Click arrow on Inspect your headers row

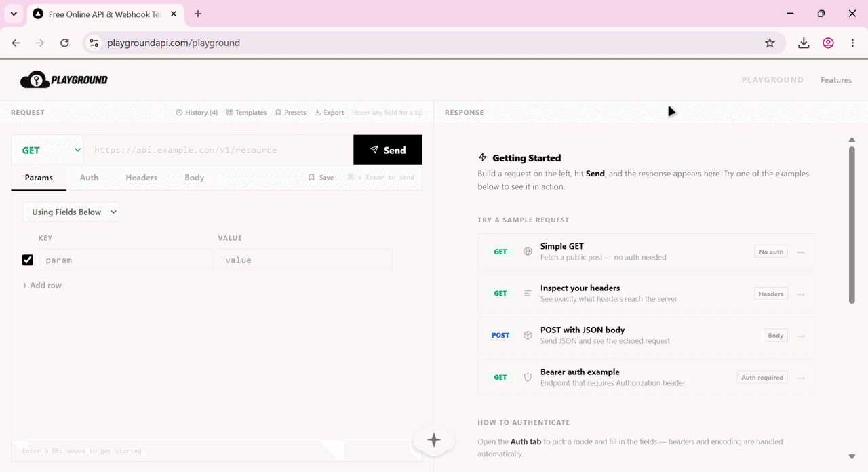point(801,294)
